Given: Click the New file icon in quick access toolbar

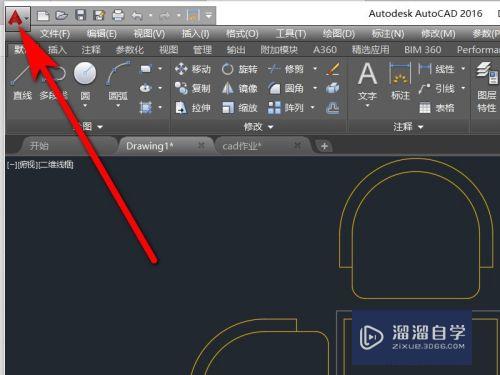Looking at the screenshot, I should tap(43, 15).
